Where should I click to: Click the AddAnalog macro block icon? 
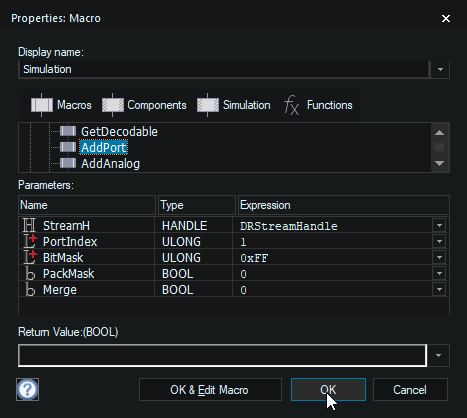point(68,163)
